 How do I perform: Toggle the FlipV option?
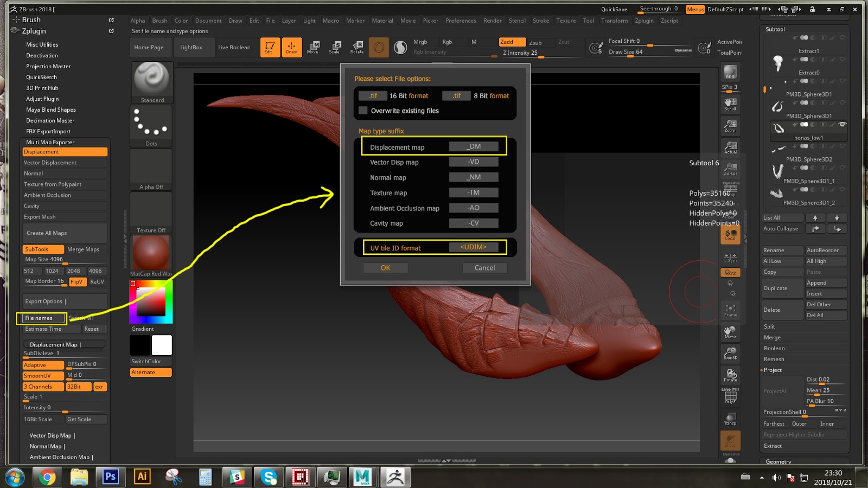(x=76, y=282)
